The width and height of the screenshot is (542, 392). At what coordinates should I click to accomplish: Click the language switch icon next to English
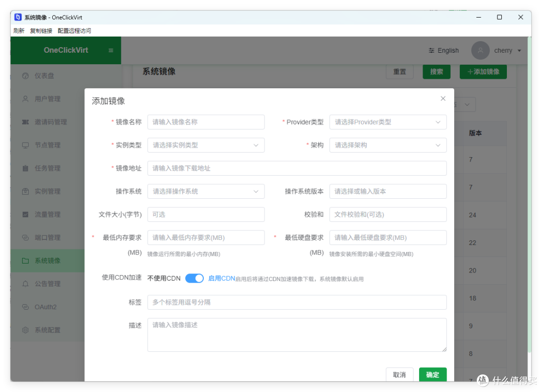click(432, 51)
